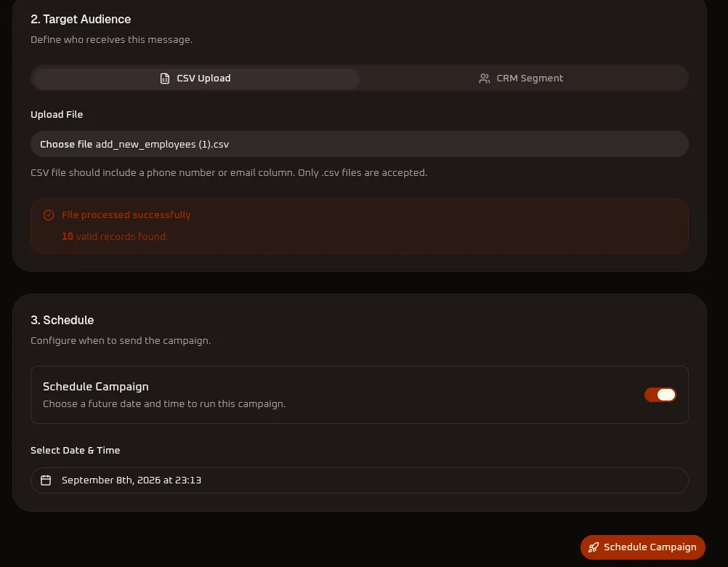Screen dimensions: 728x567
Task: Click the 'Upload File' label
Action: pos(57,114)
